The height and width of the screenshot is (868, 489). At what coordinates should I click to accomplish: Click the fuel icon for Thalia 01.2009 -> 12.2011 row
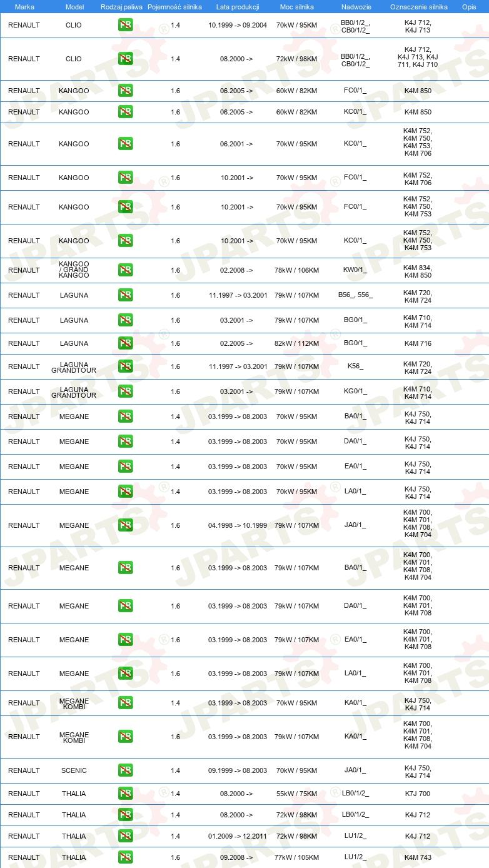coord(126,836)
